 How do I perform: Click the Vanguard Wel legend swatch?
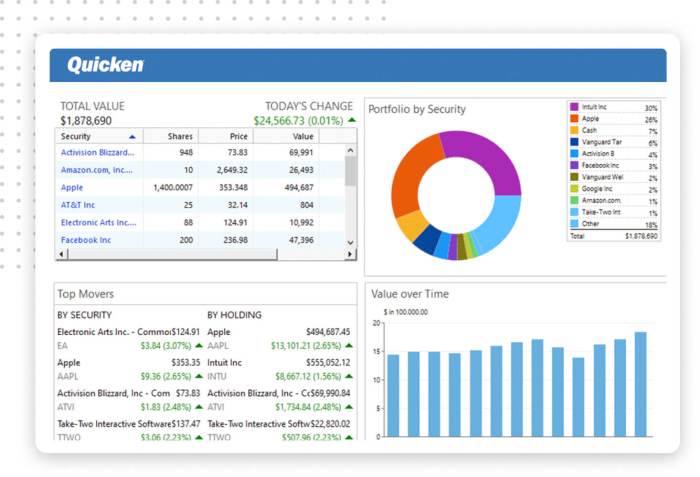(x=574, y=177)
